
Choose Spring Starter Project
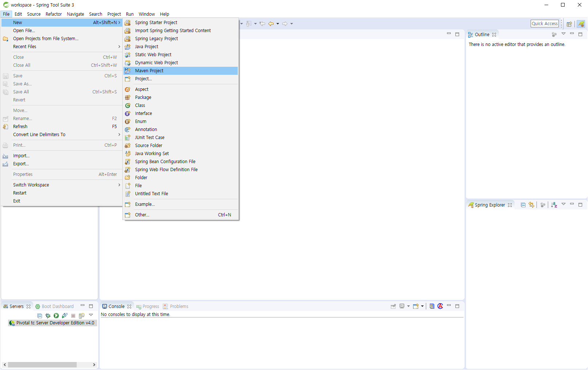(x=180, y=23)
